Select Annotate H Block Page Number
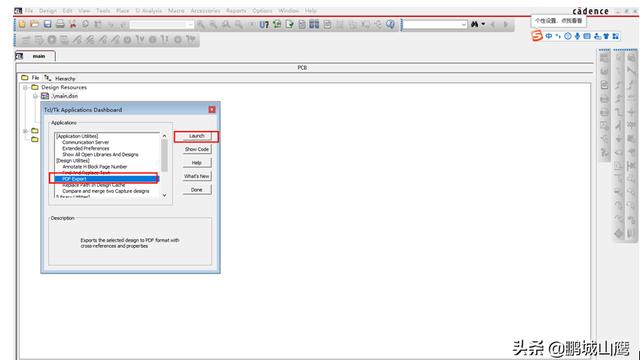This screenshot has height=360, width=640. coord(95,167)
